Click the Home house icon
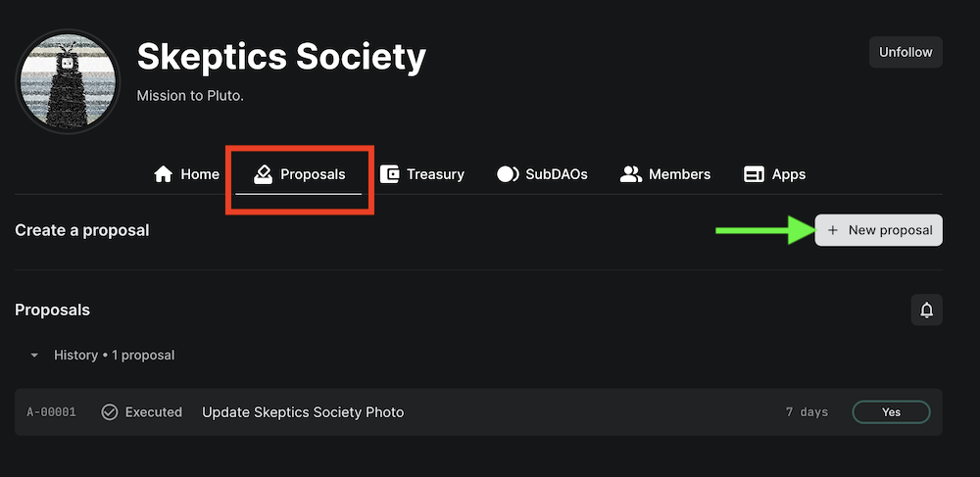This screenshot has height=477, width=980. [164, 174]
